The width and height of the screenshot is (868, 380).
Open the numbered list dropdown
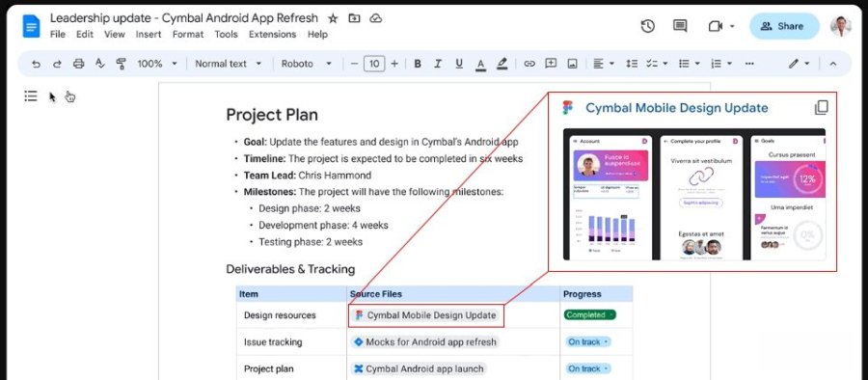coord(721,64)
